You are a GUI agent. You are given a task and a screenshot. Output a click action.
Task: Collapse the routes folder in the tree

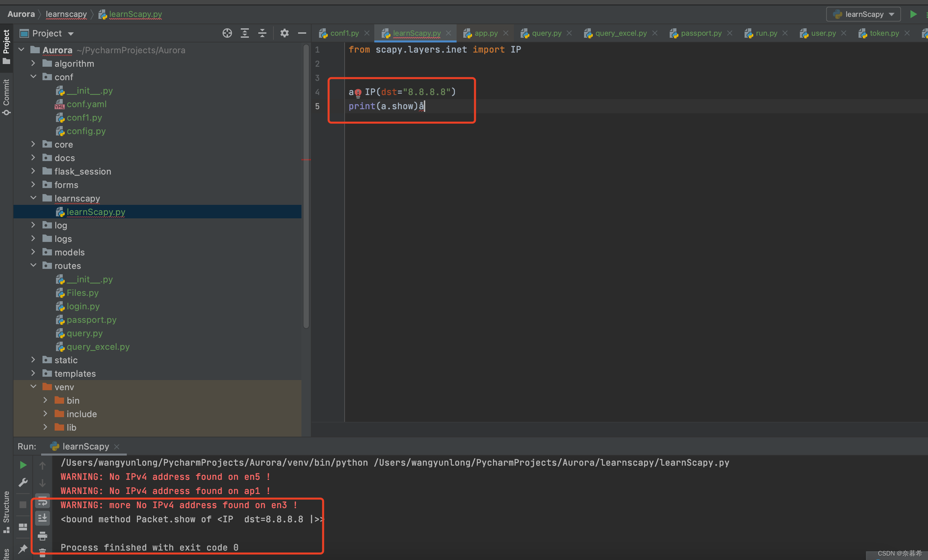coord(33,265)
